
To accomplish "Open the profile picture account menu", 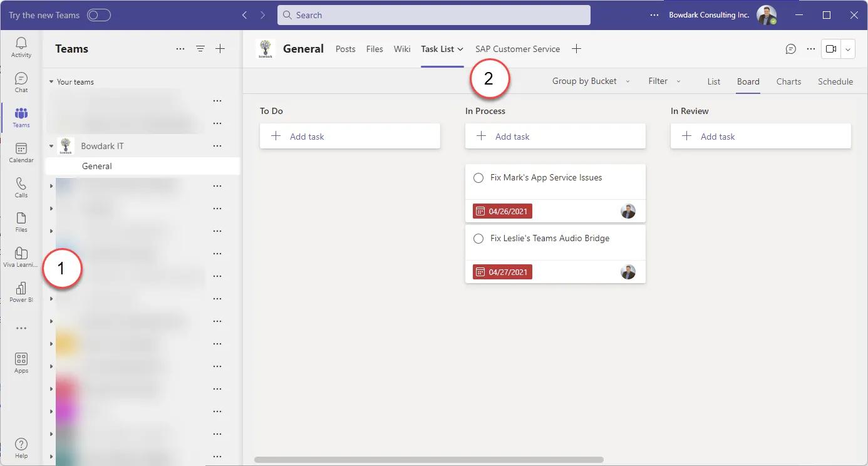I will (767, 15).
